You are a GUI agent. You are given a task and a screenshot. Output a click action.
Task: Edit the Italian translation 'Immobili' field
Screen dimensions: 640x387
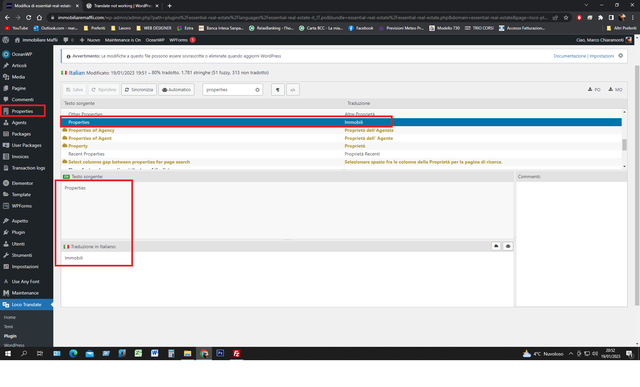(x=287, y=278)
